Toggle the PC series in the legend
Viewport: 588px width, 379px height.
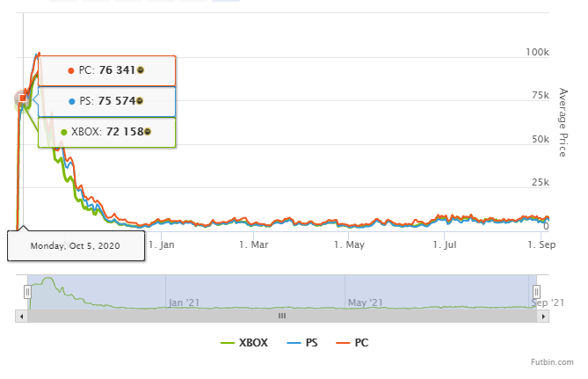[352, 343]
